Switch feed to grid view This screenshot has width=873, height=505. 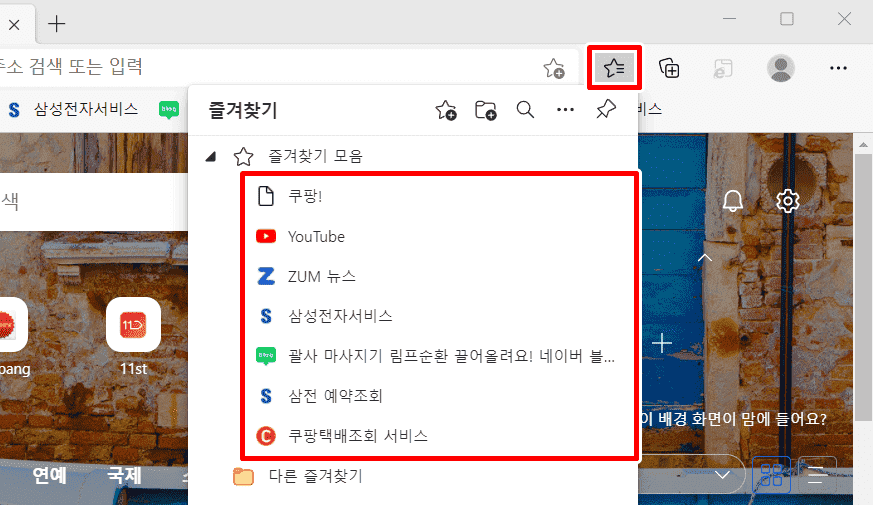(x=772, y=475)
